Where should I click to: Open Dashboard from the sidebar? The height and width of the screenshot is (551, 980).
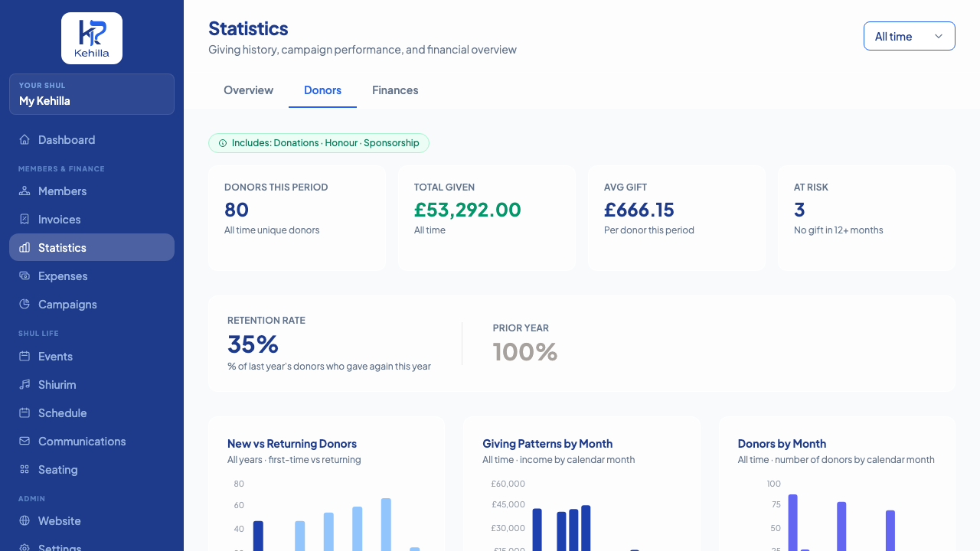(92, 140)
